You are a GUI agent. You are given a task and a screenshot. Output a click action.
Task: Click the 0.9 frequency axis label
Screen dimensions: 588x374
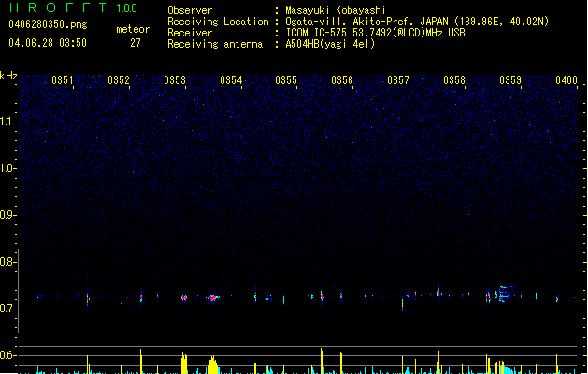pos(7,215)
